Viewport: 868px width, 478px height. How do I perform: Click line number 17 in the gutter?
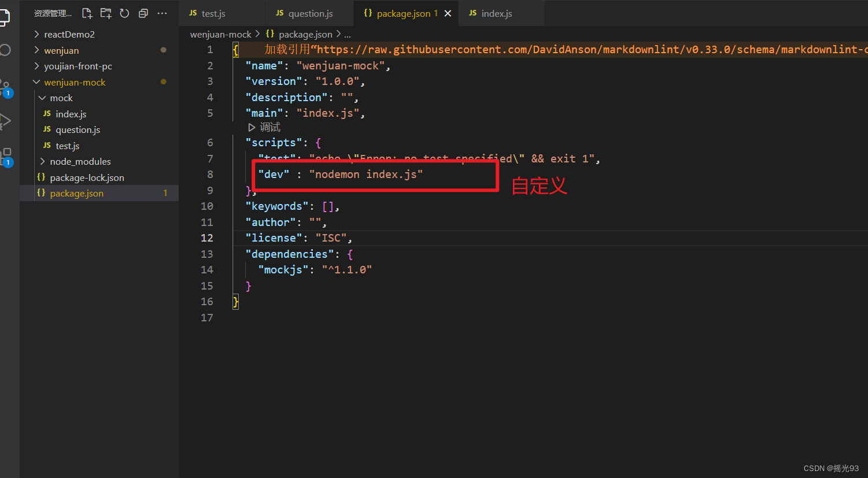(x=207, y=318)
